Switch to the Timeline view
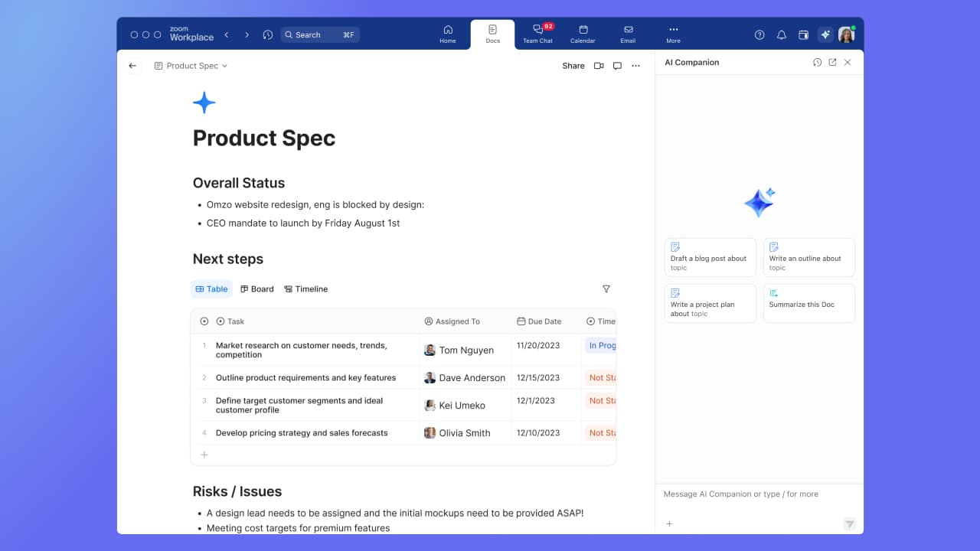This screenshot has height=551, width=980. (x=305, y=289)
